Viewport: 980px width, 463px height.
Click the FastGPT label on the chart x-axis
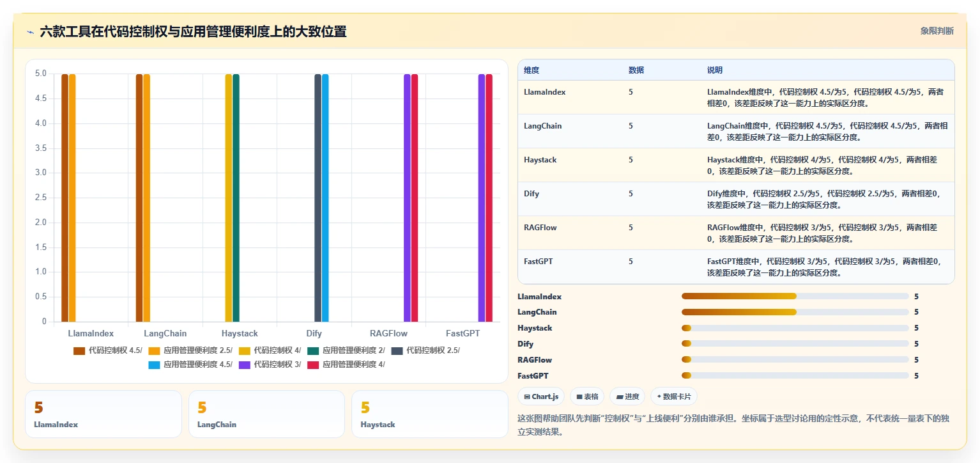463,333
